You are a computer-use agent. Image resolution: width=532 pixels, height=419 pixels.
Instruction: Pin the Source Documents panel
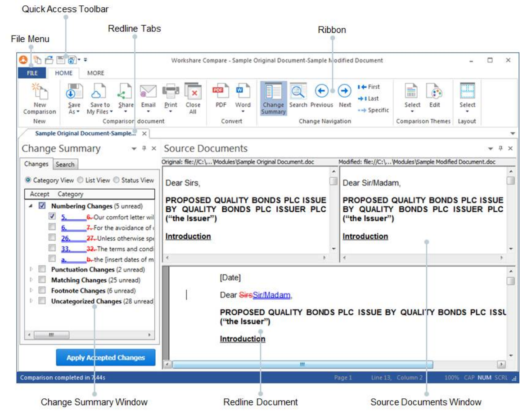(500, 148)
